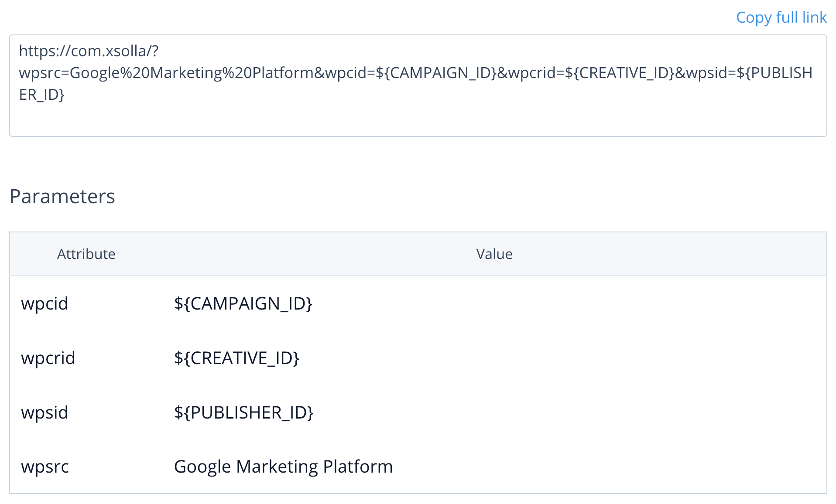Click the "Value" column header
The height and width of the screenshot is (504, 836).
click(494, 254)
